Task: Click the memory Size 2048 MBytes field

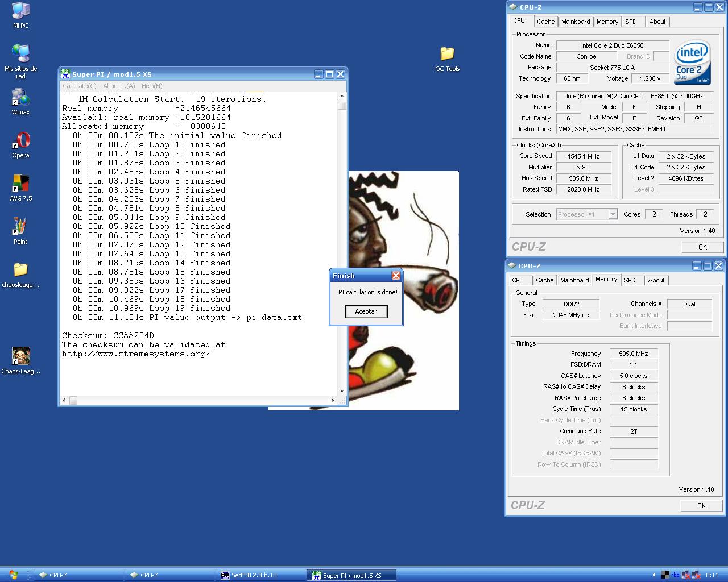Action: point(571,315)
